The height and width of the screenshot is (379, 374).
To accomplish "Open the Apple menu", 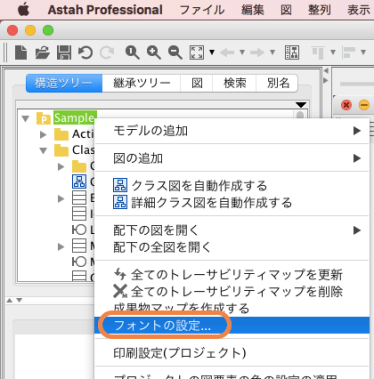I will pos(23,10).
